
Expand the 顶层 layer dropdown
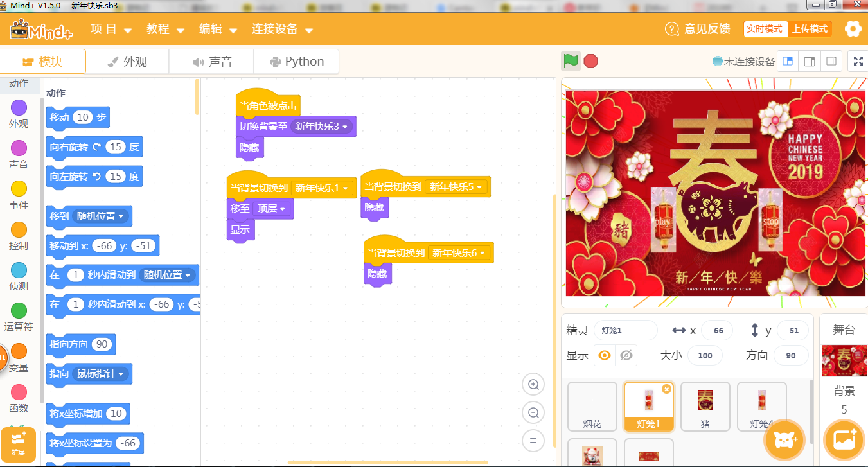click(272, 209)
